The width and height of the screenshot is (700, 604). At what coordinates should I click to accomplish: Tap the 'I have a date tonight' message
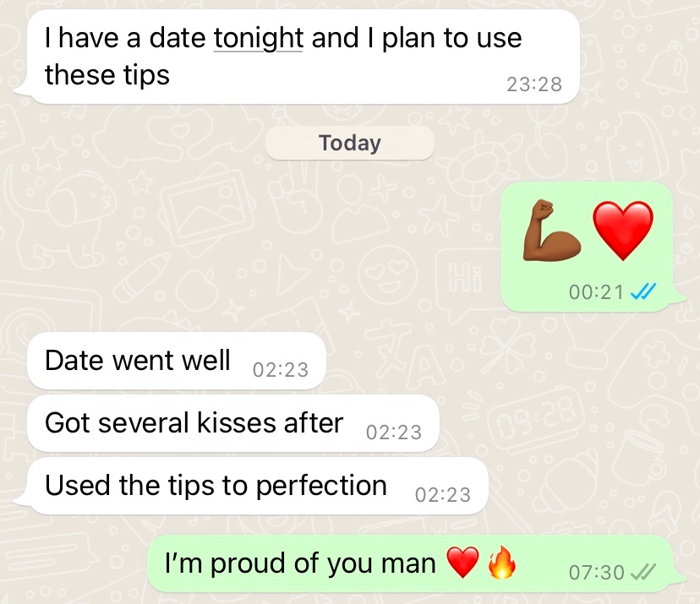click(304, 57)
